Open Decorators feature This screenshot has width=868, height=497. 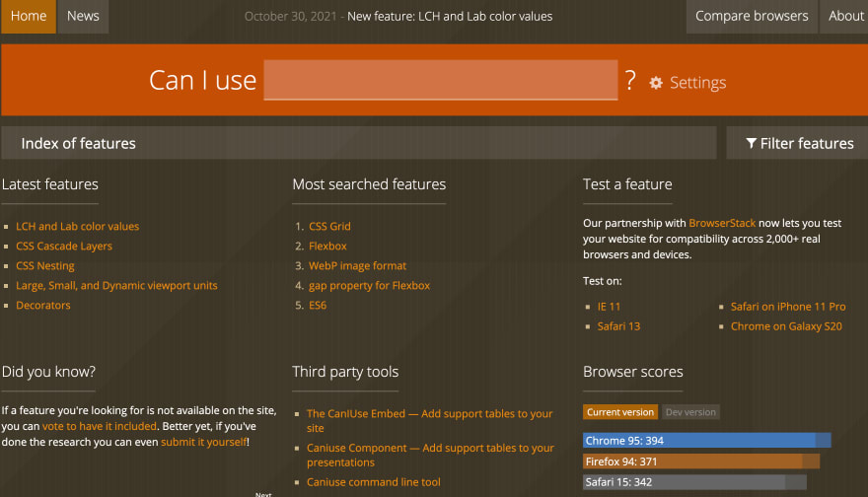(43, 306)
